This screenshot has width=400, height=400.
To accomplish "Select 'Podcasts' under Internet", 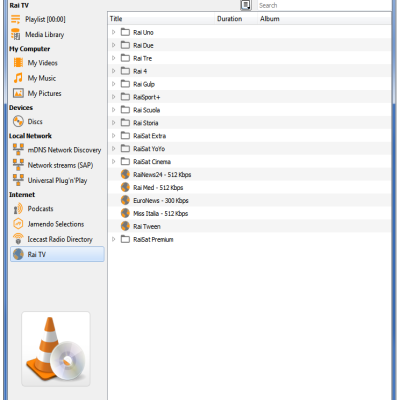I will [x=41, y=209].
